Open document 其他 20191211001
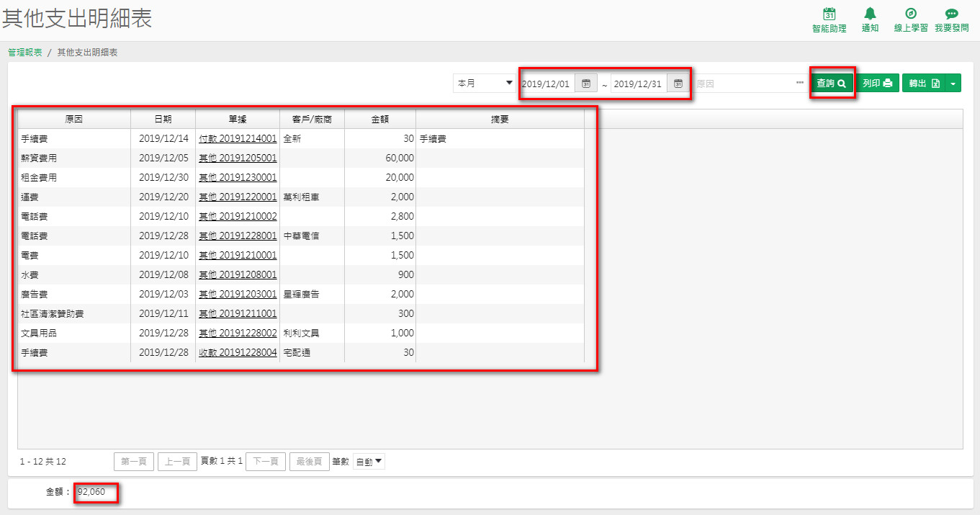 tap(238, 314)
